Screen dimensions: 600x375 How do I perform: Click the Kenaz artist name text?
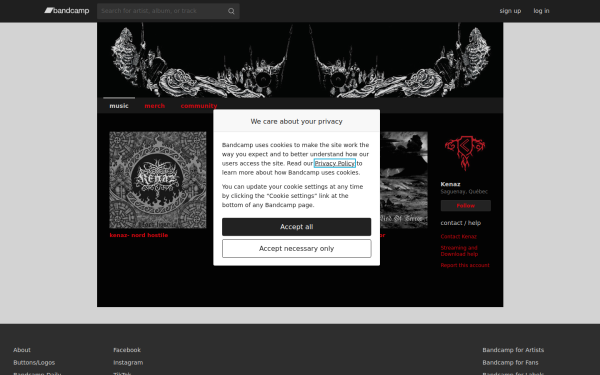tap(450, 184)
